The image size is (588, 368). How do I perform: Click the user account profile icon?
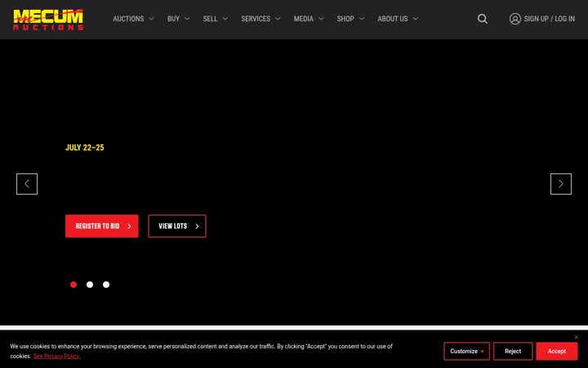click(x=514, y=19)
